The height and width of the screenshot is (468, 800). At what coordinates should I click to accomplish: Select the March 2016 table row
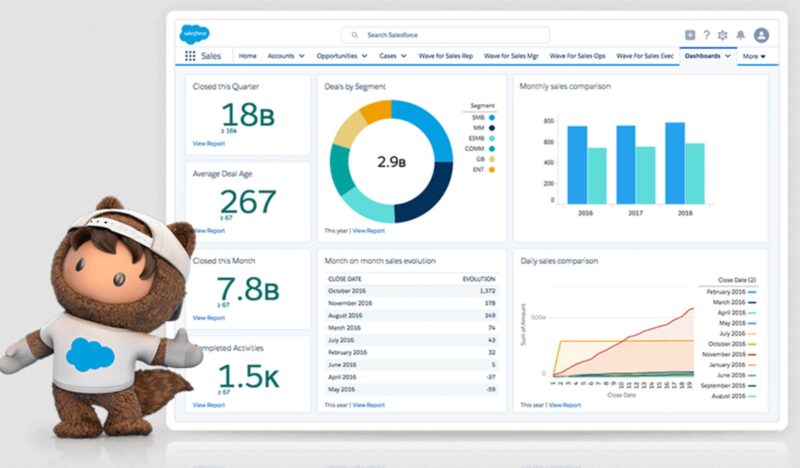click(x=411, y=328)
